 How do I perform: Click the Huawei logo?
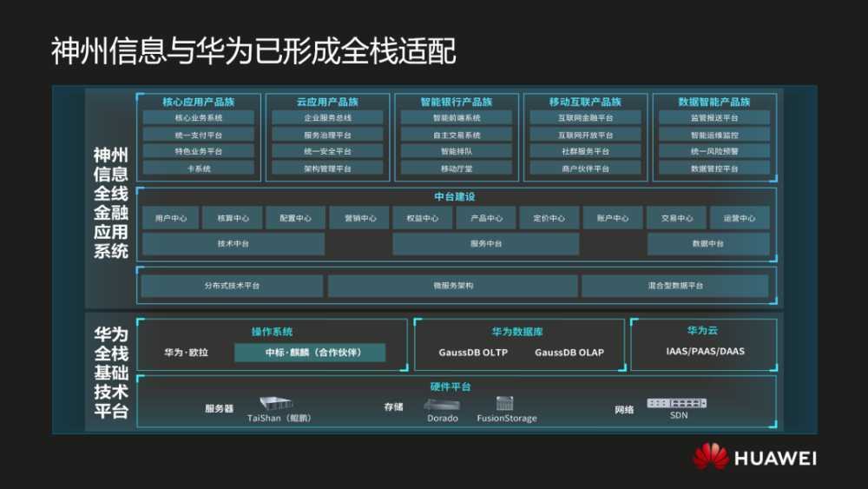pos(755,458)
